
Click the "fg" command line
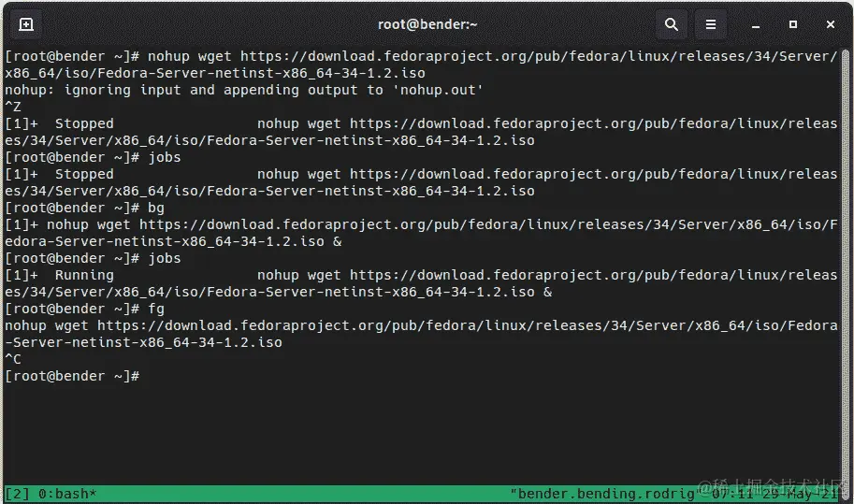[84, 309]
